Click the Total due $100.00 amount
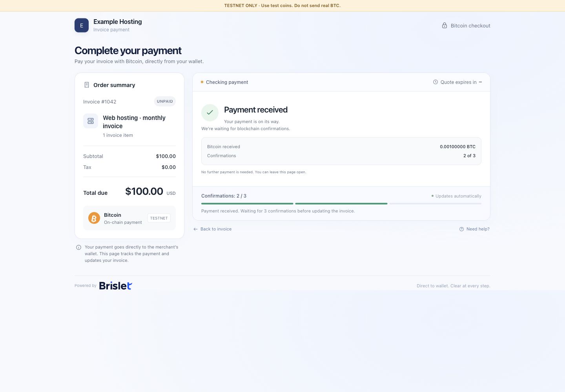565x392 pixels. (x=144, y=191)
